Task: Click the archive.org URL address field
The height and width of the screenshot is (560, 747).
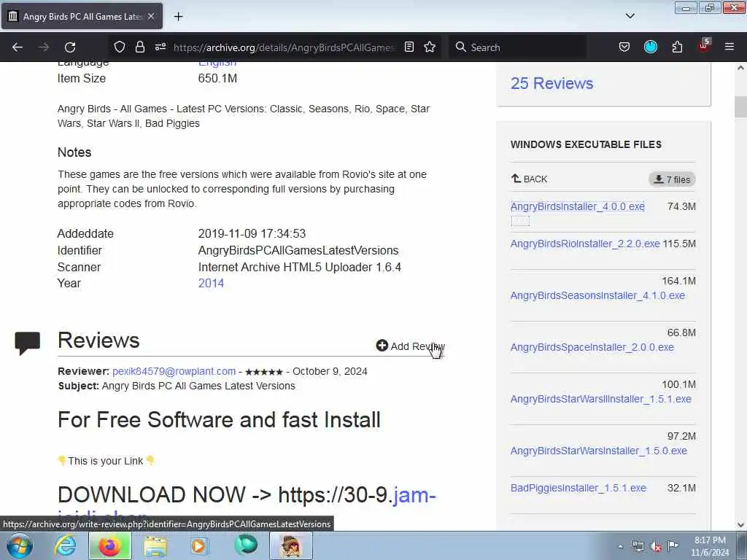Action: pyautogui.click(x=284, y=47)
